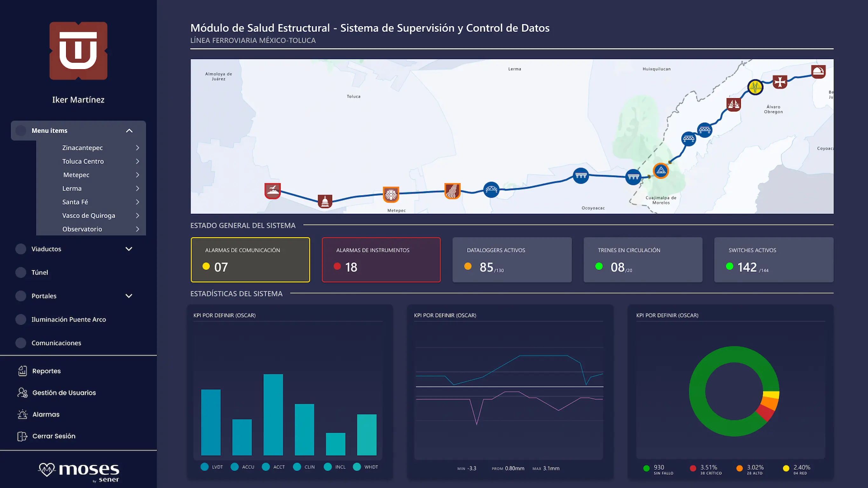Expand the Viaductos dropdown chevron
Image resolution: width=868 pixels, height=488 pixels.
pyautogui.click(x=129, y=249)
